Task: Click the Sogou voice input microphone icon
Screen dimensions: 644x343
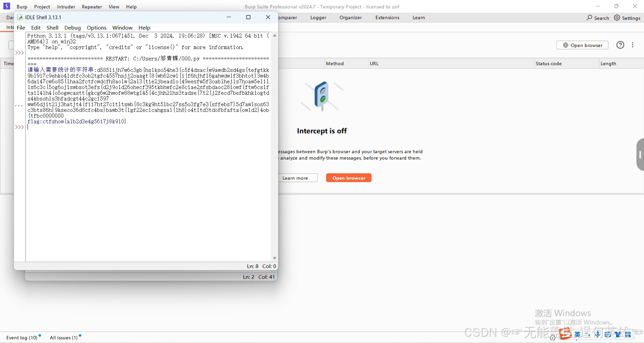Action: 598,334
